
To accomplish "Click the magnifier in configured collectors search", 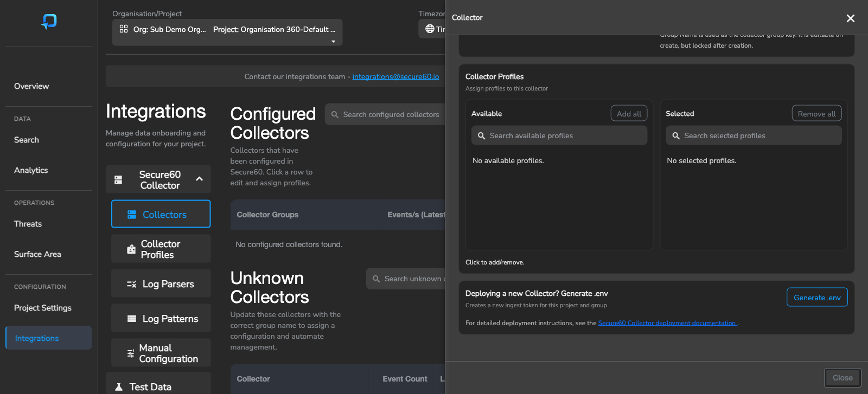I will 335,114.
